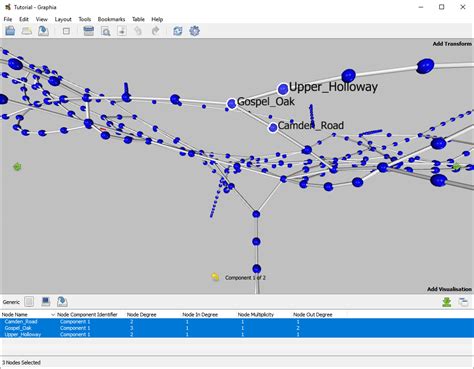Click the detach table windows icon
474x369 pixels.
click(463, 302)
